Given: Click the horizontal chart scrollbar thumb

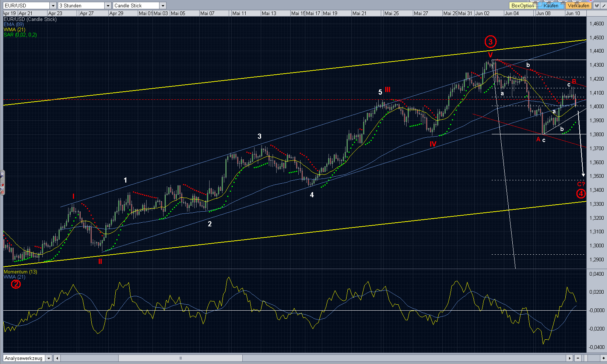Looking at the screenshot, I should click(180, 358).
